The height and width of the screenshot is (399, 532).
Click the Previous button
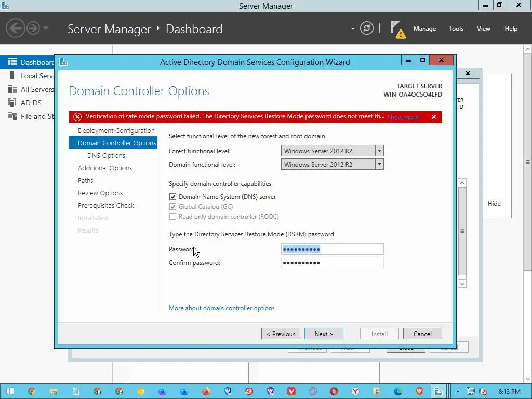(x=281, y=334)
